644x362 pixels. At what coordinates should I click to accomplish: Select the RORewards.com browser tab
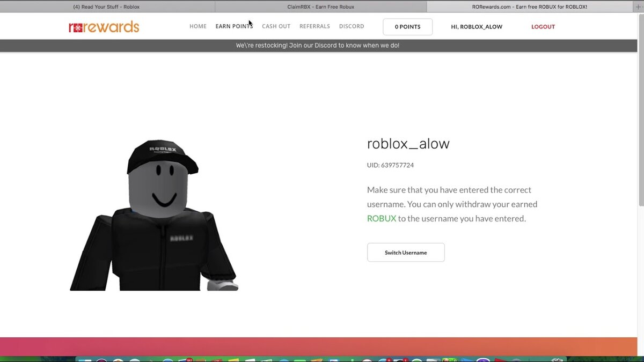pos(530,7)
